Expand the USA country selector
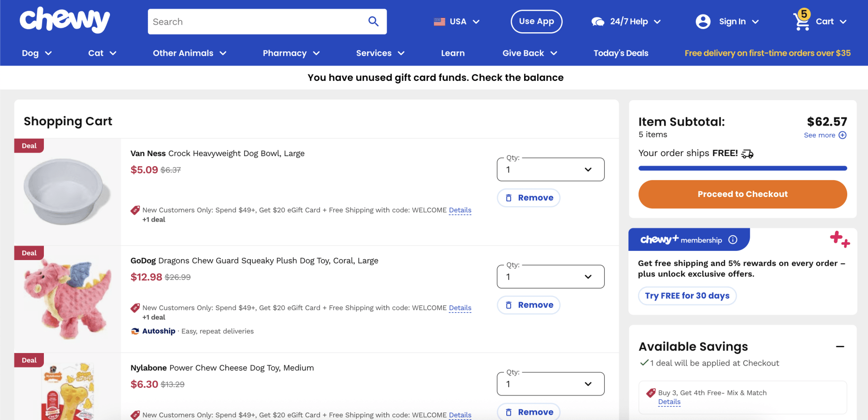The width and height of the screenshot is (868, 420). [x=456, y=22]
